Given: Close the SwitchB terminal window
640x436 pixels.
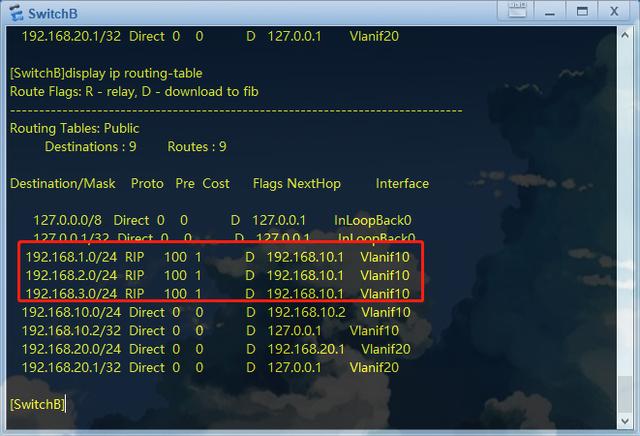Looking at the screenshot, I should (613, 11).
